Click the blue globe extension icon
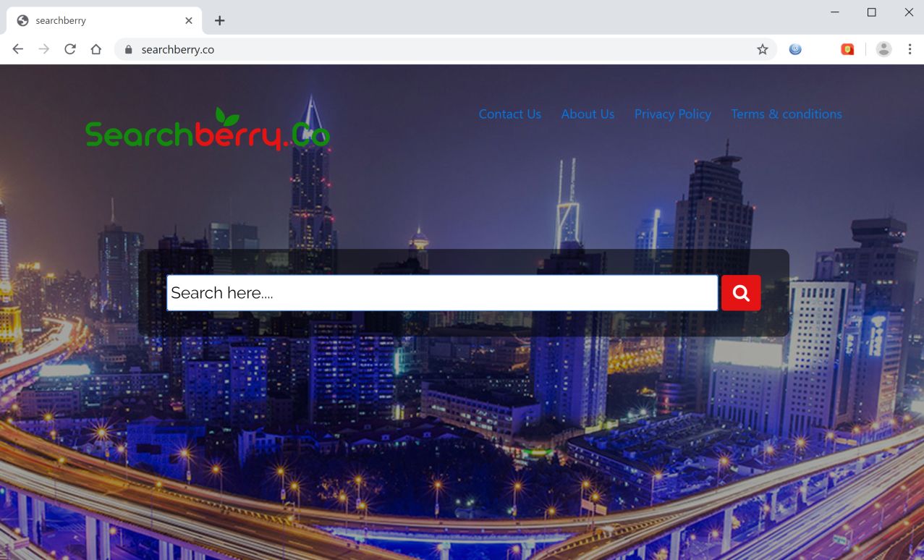This screenshot has width=924, height=560. tap(795, 49)
